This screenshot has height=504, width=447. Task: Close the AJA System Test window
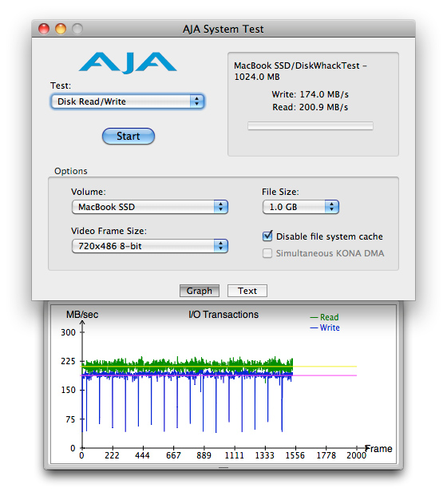pos(44,29)
